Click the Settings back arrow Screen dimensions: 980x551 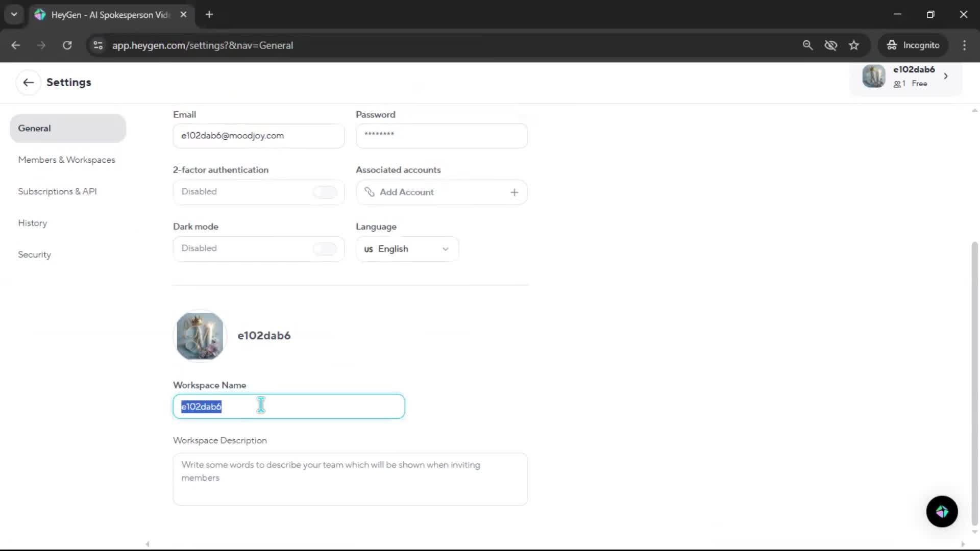point(28,82)
